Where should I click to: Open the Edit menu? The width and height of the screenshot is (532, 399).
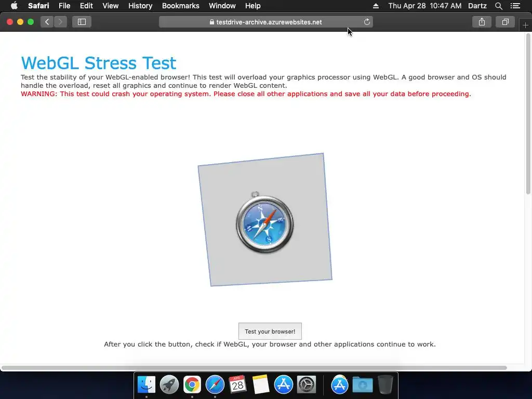pos(86,6)
